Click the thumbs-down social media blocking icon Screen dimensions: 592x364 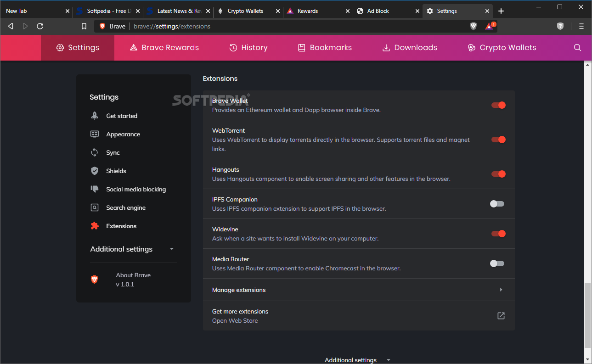(95, 189)
